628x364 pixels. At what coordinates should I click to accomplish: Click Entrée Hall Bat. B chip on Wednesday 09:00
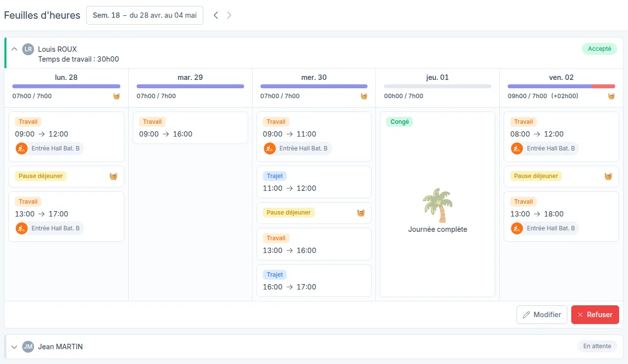pos(297,148)
